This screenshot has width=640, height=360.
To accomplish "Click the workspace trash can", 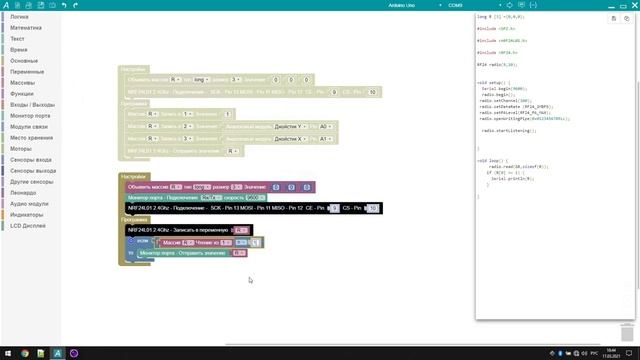I will click(627, 332).
